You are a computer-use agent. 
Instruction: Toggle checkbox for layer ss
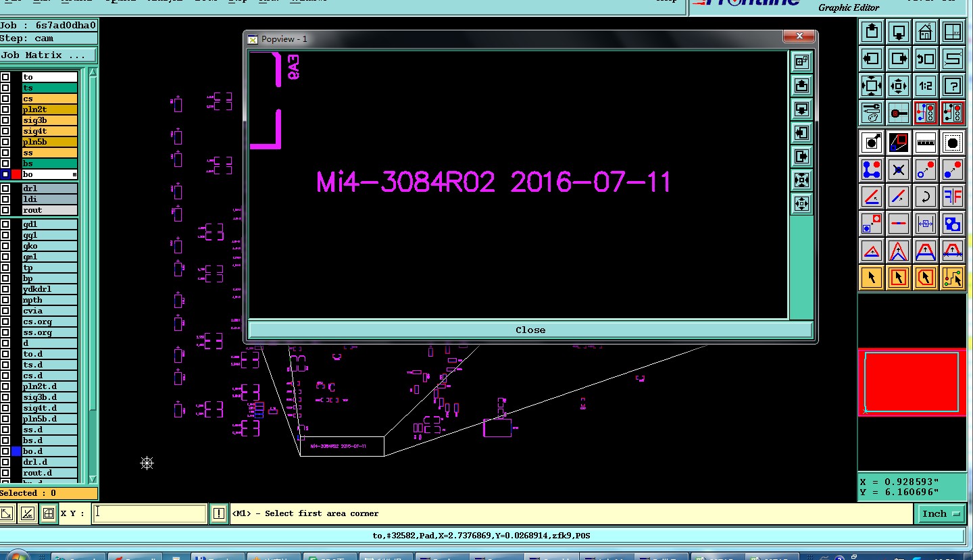[x=5, y=153]
